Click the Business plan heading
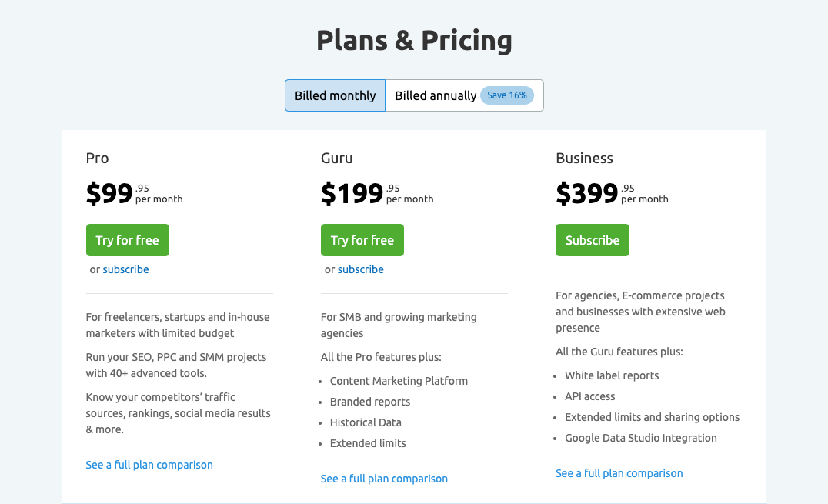 point(584,158)
